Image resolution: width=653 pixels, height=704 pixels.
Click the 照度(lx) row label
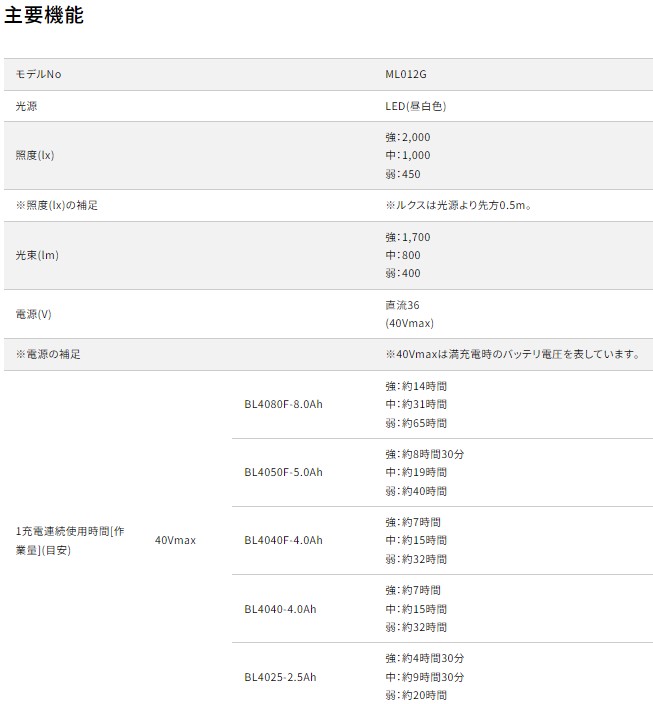click(x=36, y=155)
